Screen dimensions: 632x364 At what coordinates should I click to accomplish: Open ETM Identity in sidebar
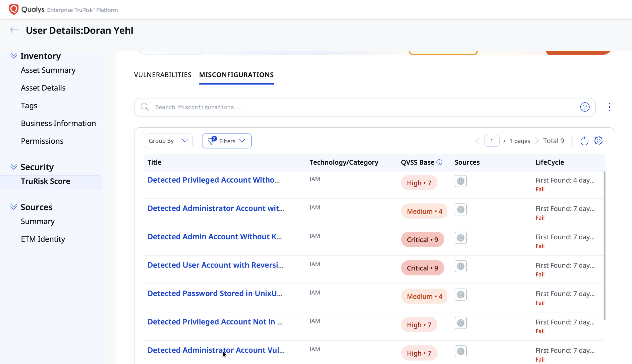pyautogui.click(x=43, y=239)
